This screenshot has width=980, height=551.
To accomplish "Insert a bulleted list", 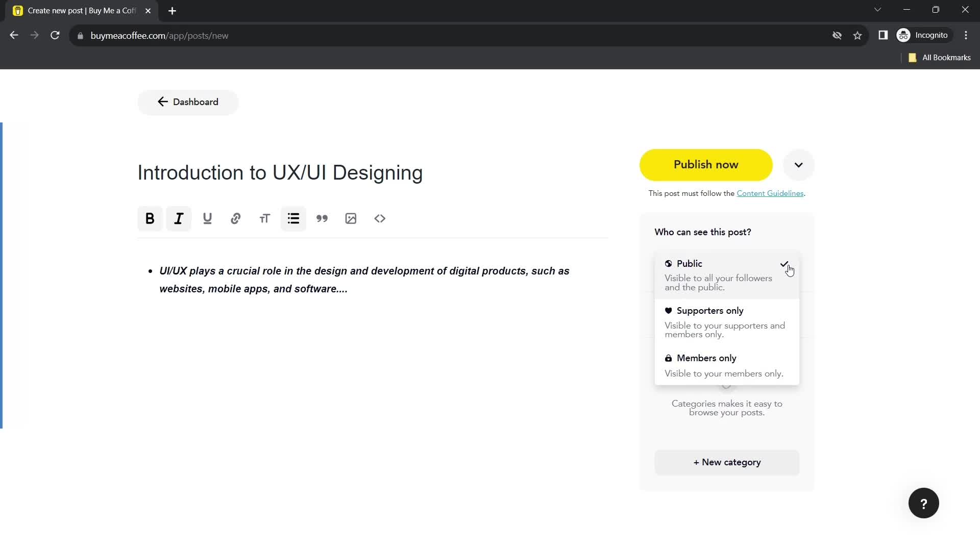I will pos(294,218).
